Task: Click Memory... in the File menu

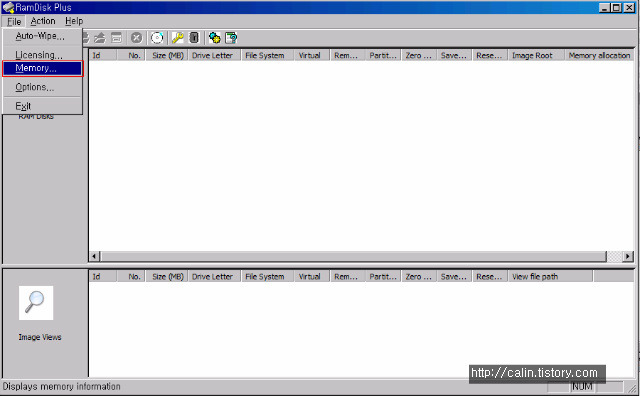Action: coord(42,68)
